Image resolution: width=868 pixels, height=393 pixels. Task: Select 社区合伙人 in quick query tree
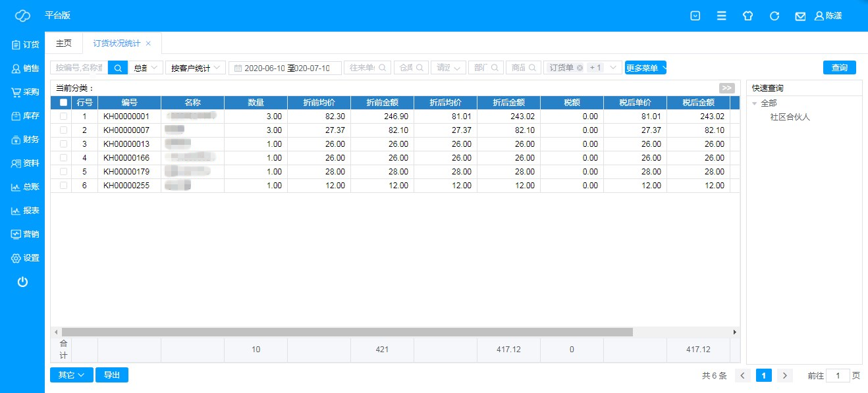coord(790,117)
